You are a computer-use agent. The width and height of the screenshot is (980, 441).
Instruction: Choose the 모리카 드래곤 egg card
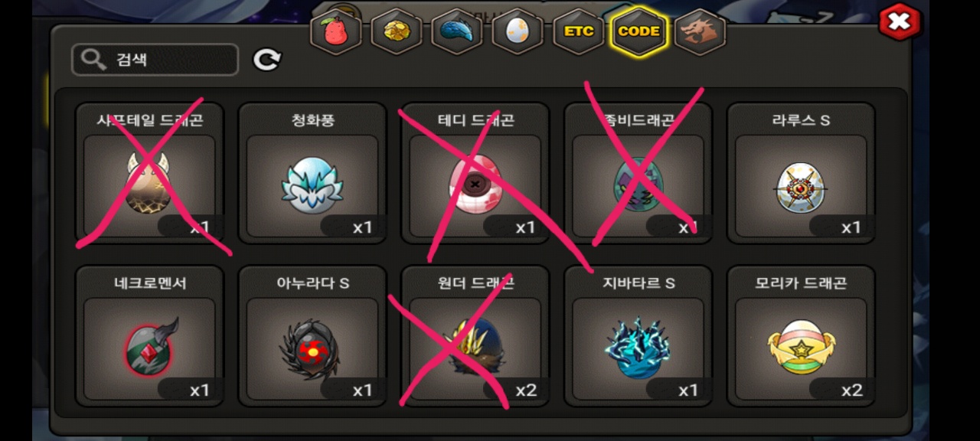coord(801,335)
